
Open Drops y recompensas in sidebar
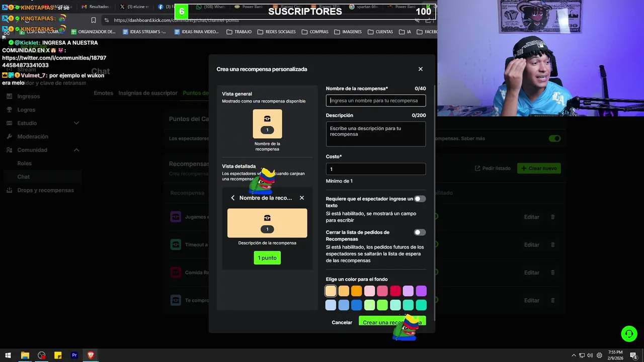click(x=45, y=190)
